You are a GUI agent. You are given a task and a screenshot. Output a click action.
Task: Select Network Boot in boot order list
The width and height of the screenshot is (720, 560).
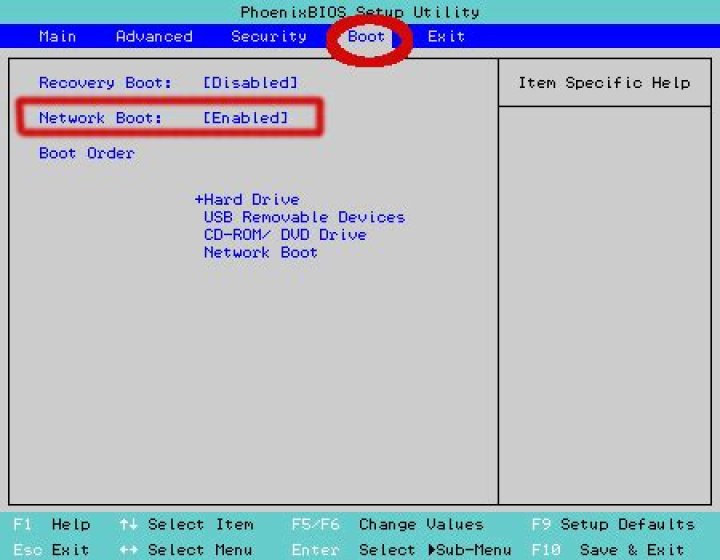pos(261,252)
